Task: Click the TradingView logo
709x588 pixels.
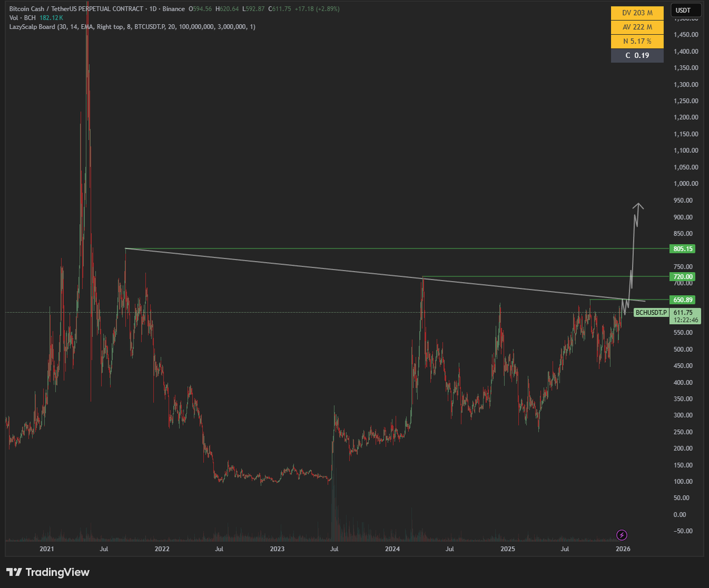Action: 48,572
